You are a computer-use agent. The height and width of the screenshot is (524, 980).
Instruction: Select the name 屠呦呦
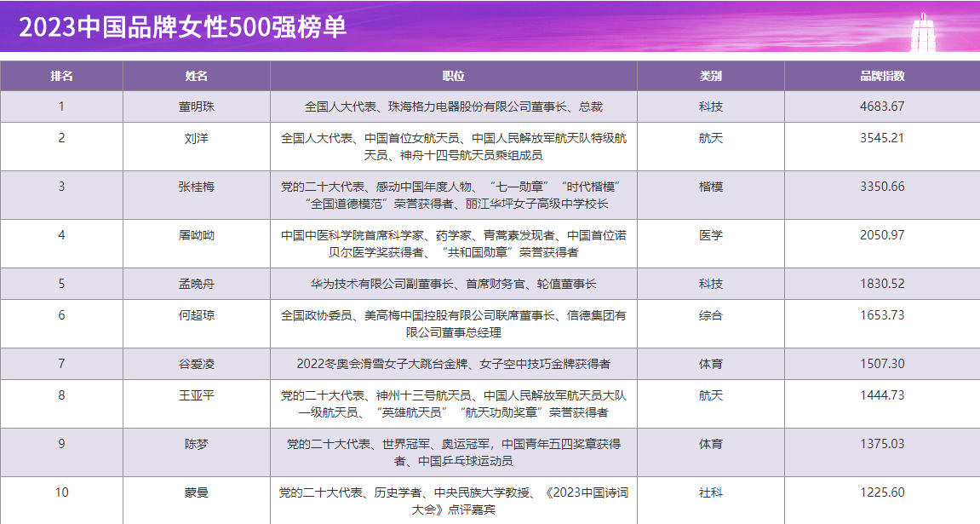pyautogui.click(x=196, y=236)
